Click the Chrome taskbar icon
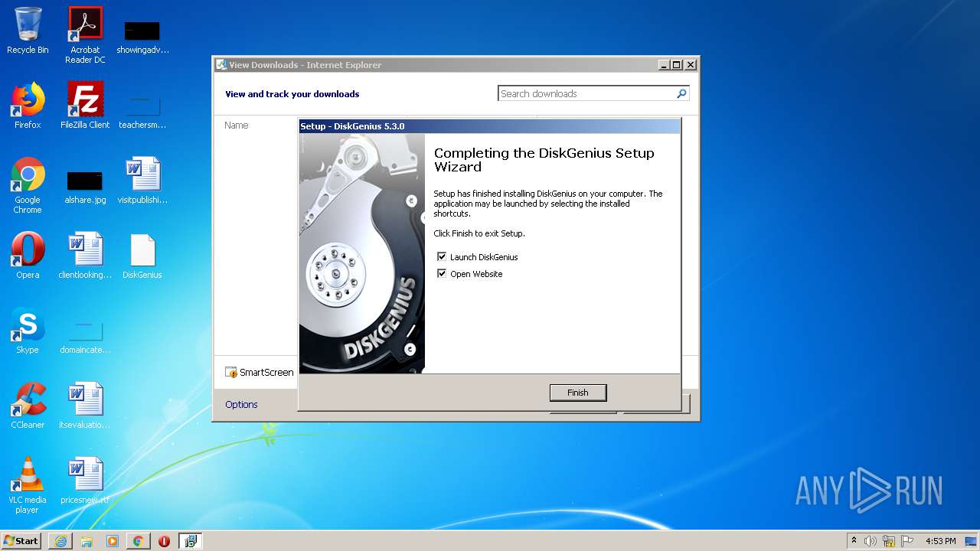This screenshot has width=980, height=551. [138, 541]
